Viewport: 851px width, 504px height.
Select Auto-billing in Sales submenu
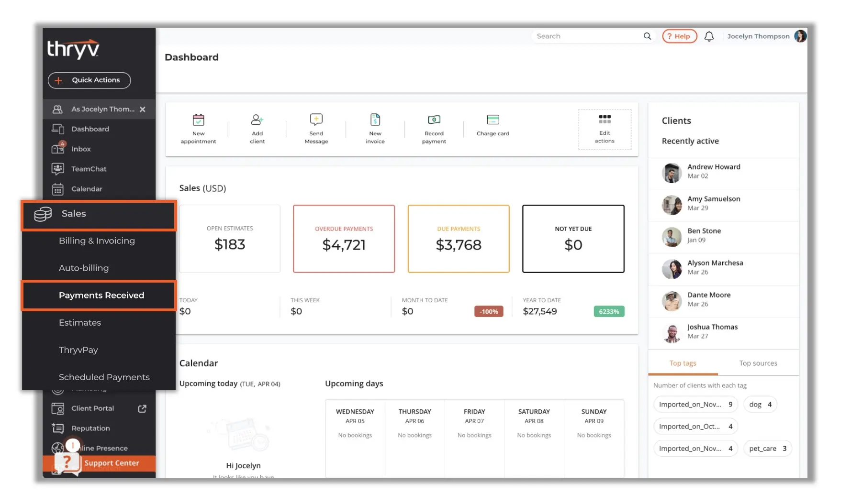click(84, 268)
